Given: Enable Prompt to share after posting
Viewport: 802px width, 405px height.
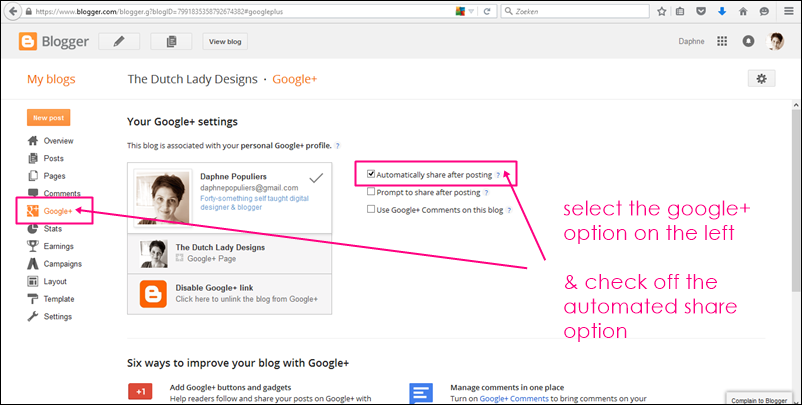Looking at the screenshot, I should (371, 192).
